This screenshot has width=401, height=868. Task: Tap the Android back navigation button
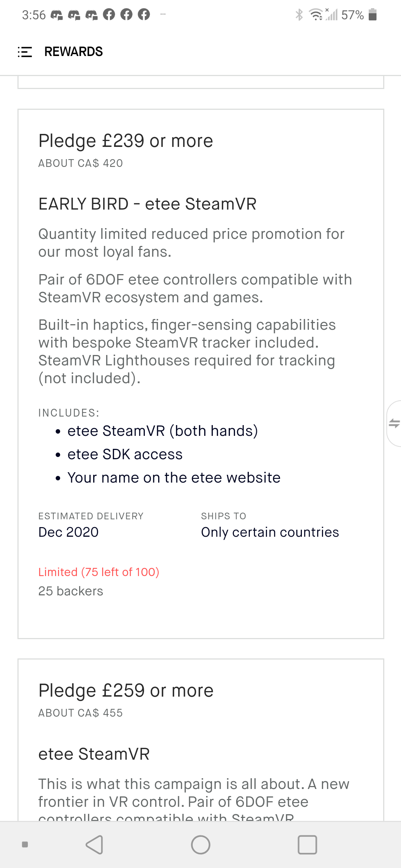tap(94, 845)
